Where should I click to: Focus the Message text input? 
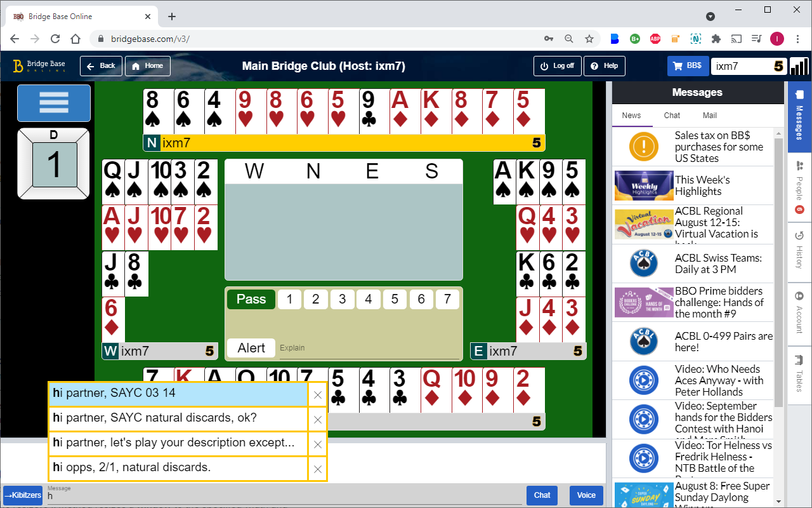point(284,497)
